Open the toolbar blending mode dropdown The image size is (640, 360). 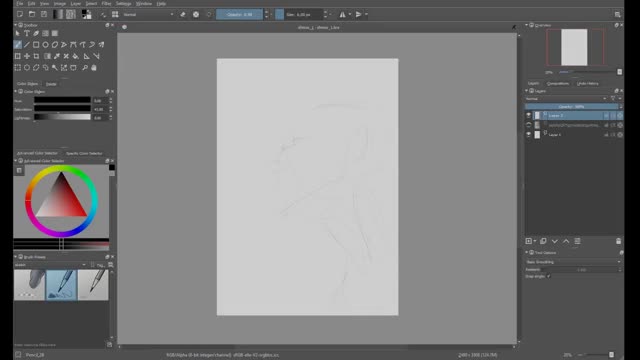coord(148,14)
